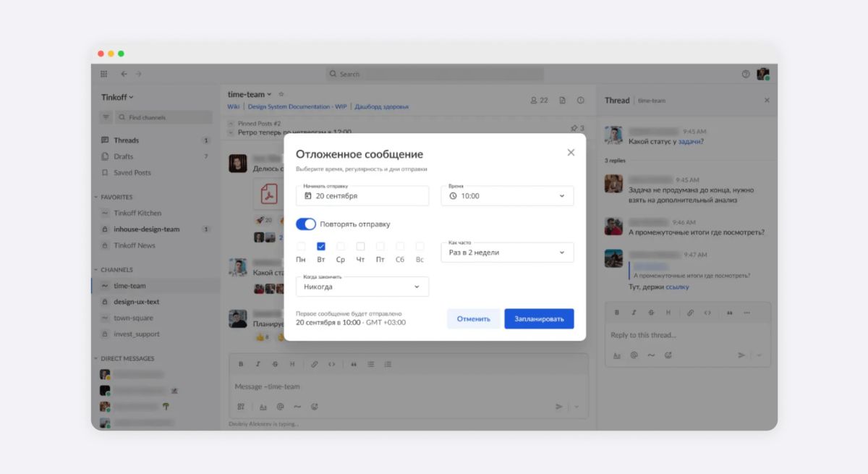
Task: Click the members count icon
Action: click(x=539, y=101)
